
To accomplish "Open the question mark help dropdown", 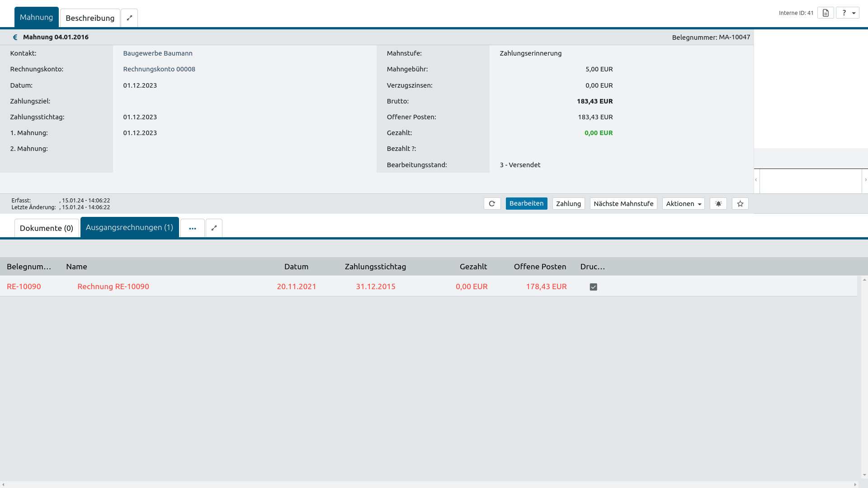I will [x=847, y=13].
